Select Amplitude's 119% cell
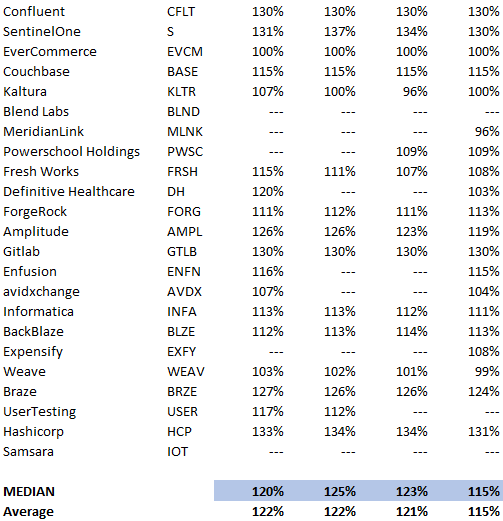The width and height of the screenshot is (503, 521). (x=484, y=232)
